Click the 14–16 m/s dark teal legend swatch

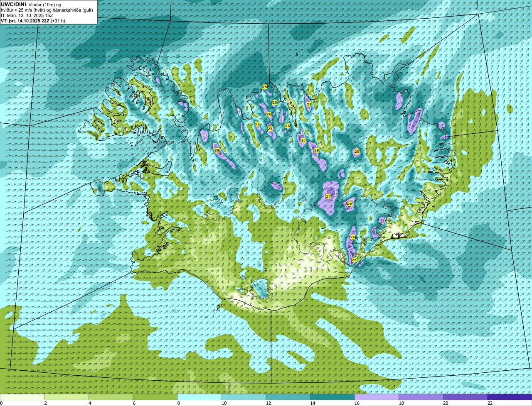pyautogui.click(x=332, y=397)
